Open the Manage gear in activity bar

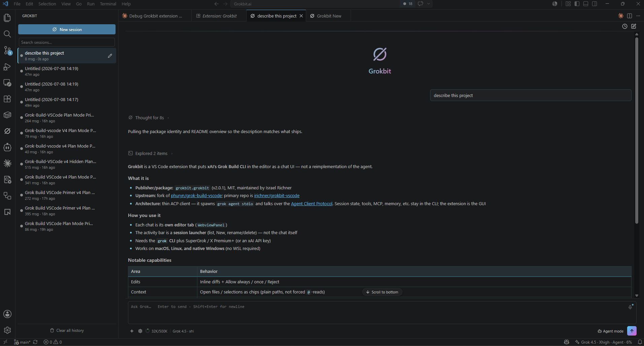click(7, 330)
